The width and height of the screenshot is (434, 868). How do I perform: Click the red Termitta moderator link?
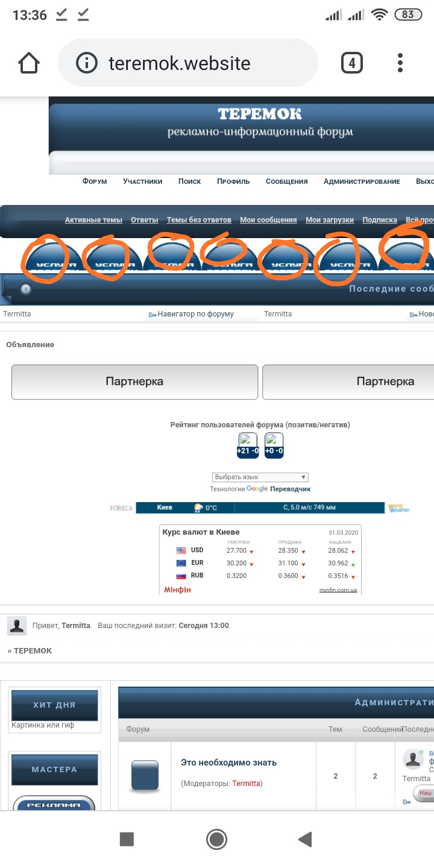(x=247, y=784)
